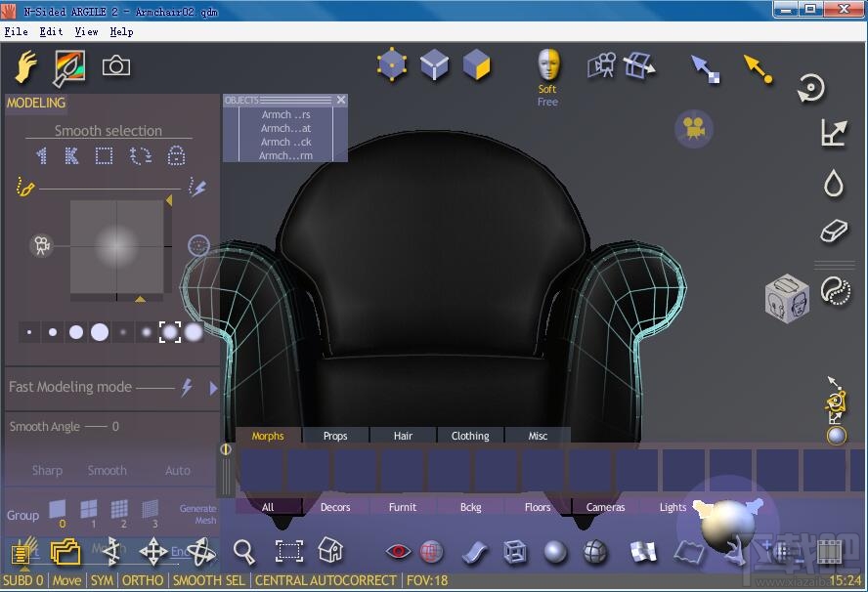Select face mode cube with yellow side
The width and height of the screenshot is (868, 592).
pos(477,64)
